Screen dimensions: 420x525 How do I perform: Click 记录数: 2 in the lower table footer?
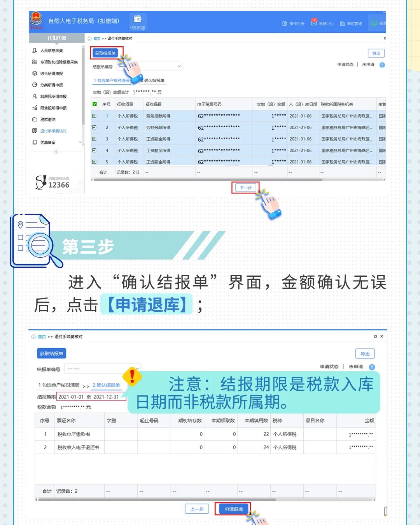66,491
